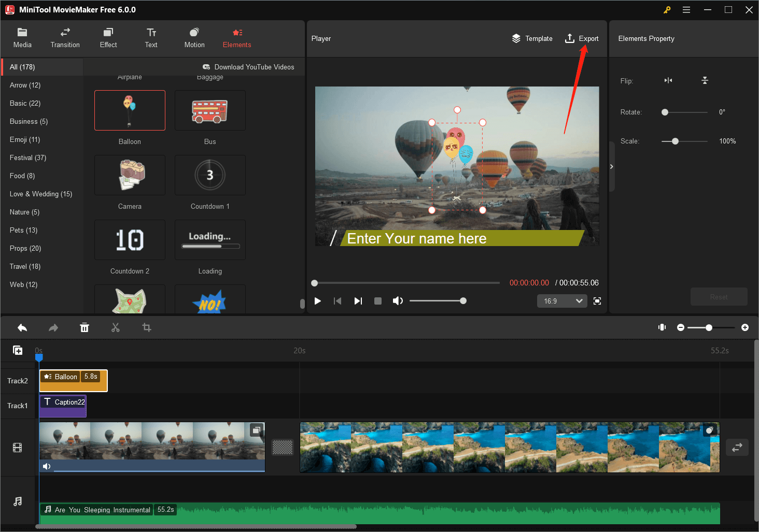Open the Text tab

tap(151, 38)
